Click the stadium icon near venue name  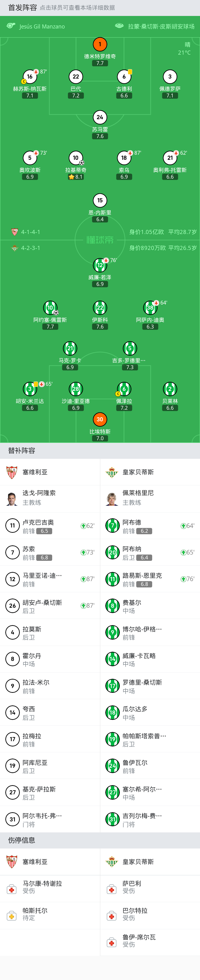[x=119, y=26]
